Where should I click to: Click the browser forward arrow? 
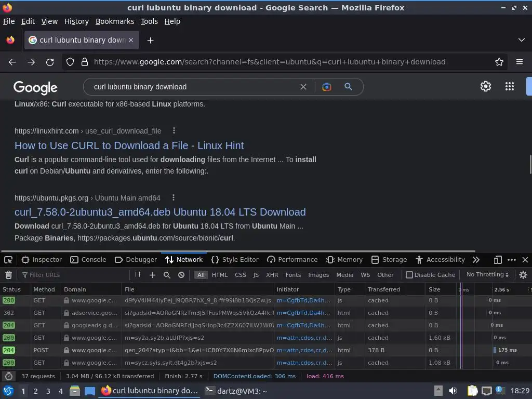coord(31,62)
